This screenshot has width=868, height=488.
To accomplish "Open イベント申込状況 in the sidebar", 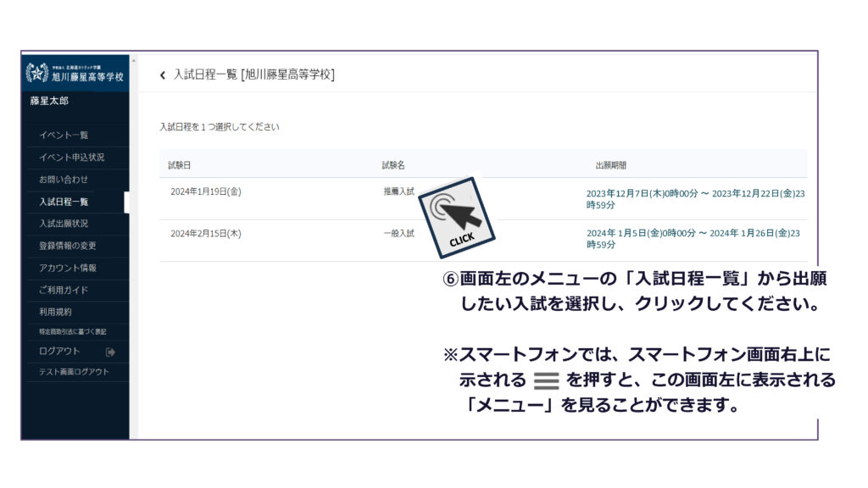I will pos(72,158).
